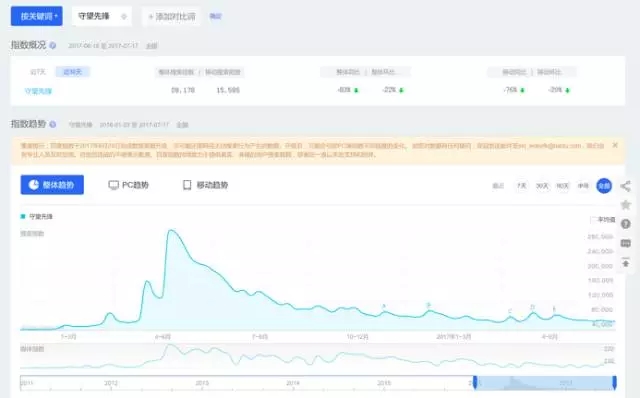Choose the 7天 time range button
Screen dimensions: 640x398
coord(522,186)
